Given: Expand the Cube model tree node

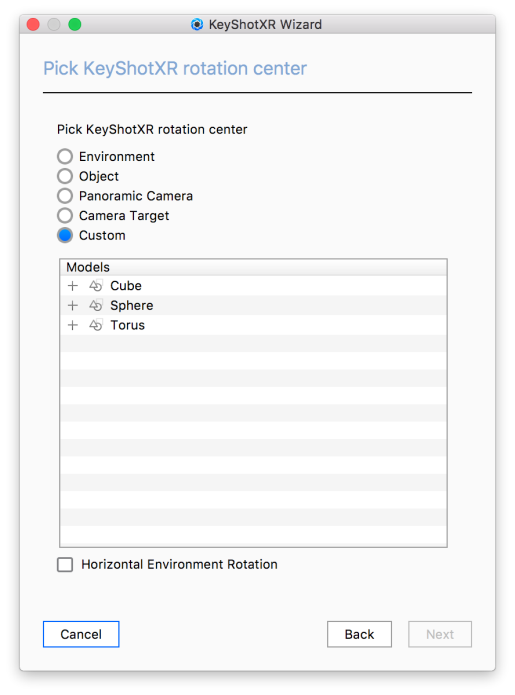Looking at the screenshot, I should tap(73, 286).
